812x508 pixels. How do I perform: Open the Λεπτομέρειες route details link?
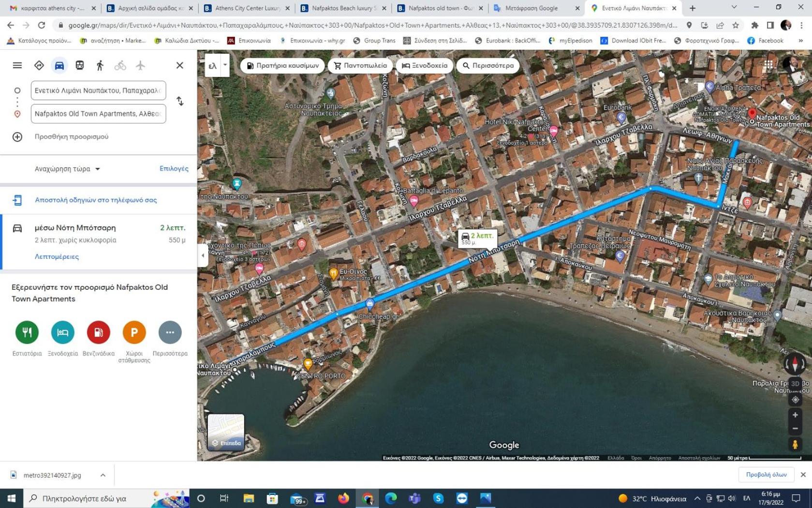57,256
